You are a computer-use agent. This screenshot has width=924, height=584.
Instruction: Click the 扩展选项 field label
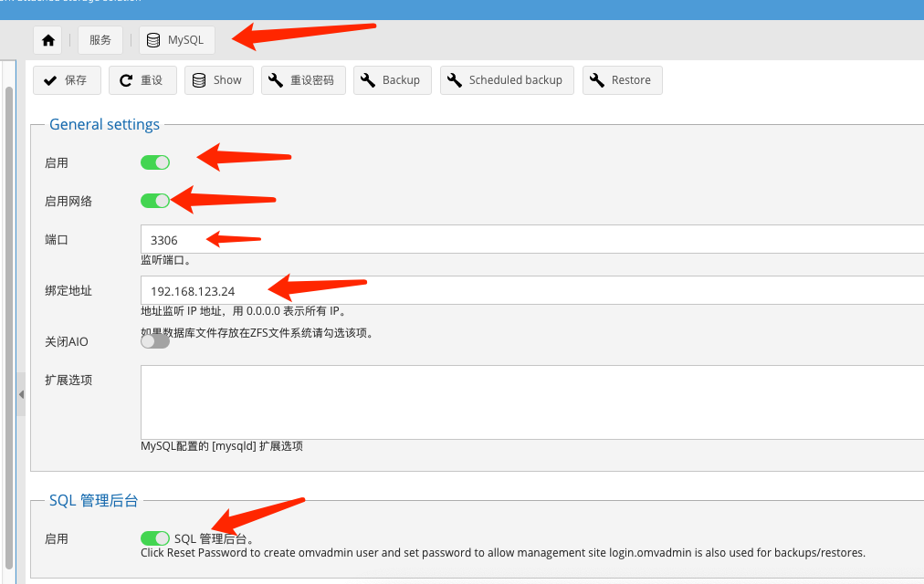[x=68, y=380]
